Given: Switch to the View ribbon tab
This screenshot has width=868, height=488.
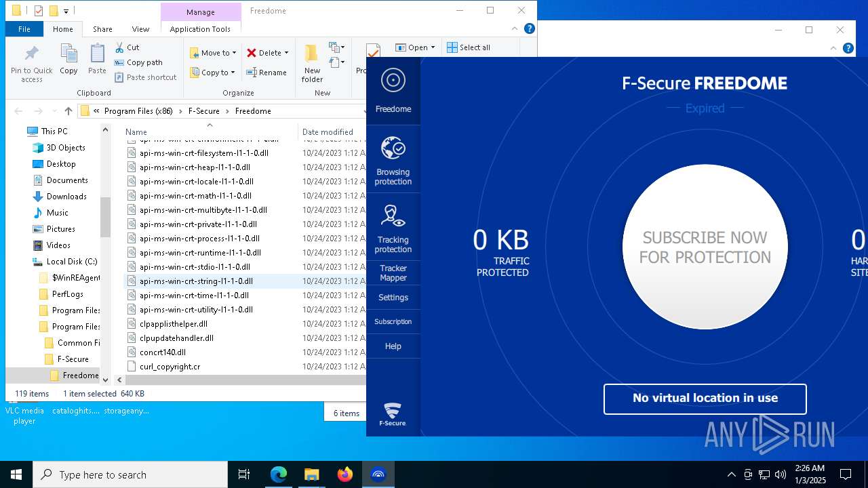Looking at the screenshot, I should coord(140,29).
